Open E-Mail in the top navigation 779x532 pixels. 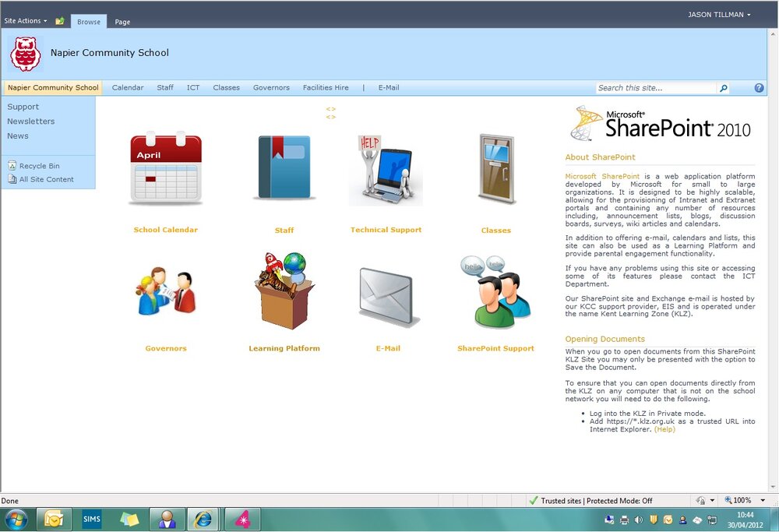[x=389, y=87]
